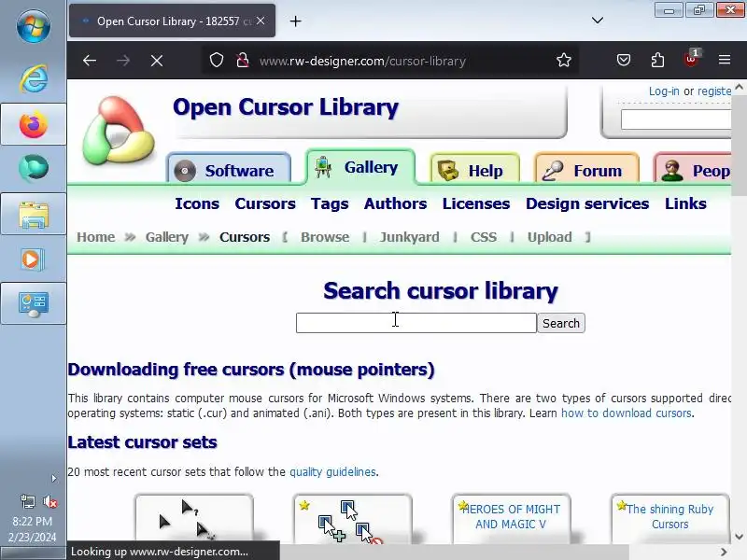Open the blue square cursors set thumbnail
This screenshot has height=560, width=747.
pos(353,519)
